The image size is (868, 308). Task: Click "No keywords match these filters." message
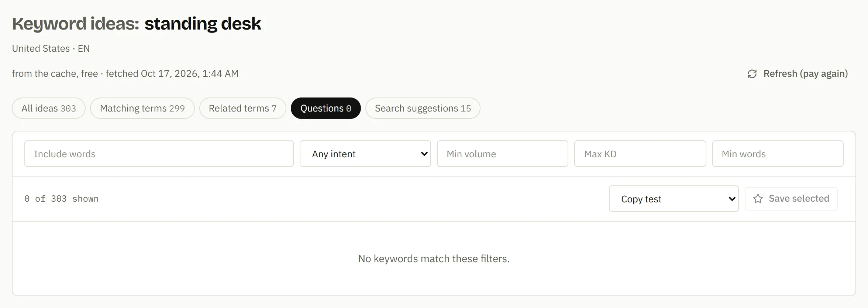pyautogui.click(x=434, y=259)
